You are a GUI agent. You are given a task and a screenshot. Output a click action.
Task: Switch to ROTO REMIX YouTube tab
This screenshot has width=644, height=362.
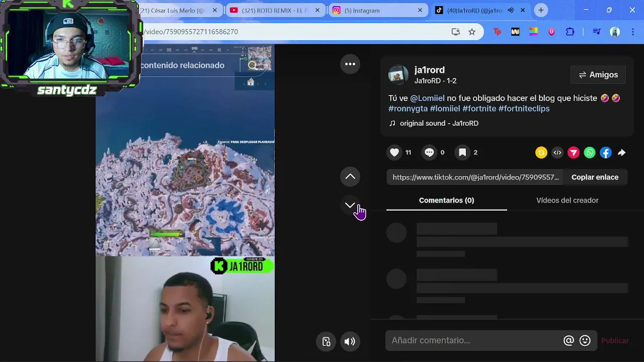[x=275, y=11]
